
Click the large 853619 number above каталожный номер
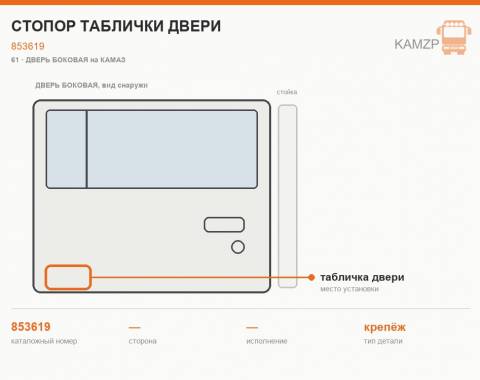pos(31,327)
